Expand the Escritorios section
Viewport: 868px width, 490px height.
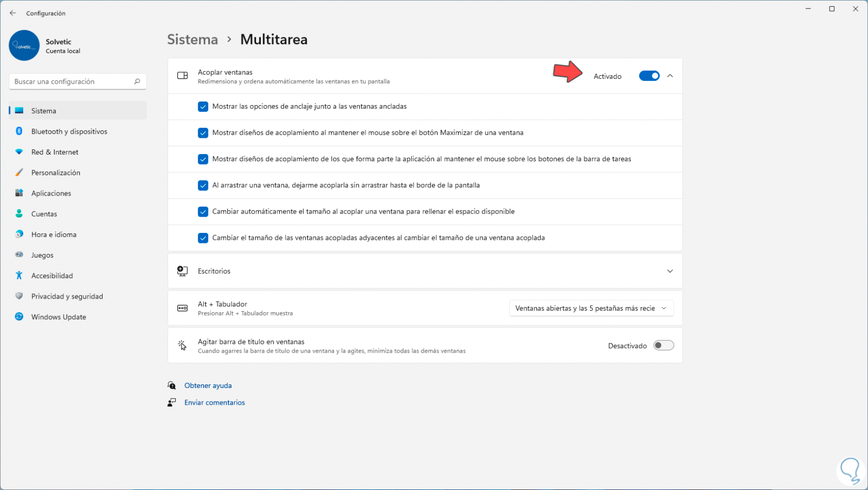(x=670, y=271)
